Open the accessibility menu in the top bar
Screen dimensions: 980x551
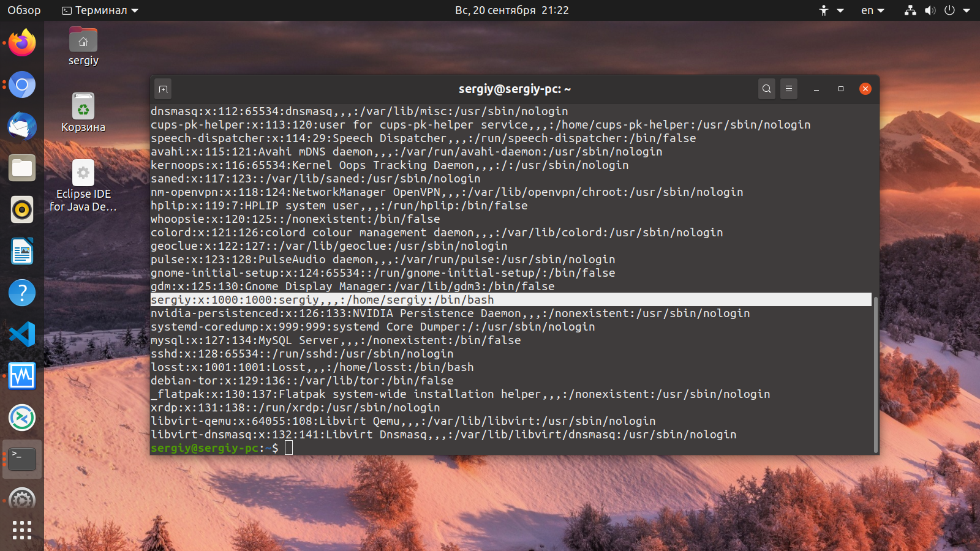[x=831, y=10]
